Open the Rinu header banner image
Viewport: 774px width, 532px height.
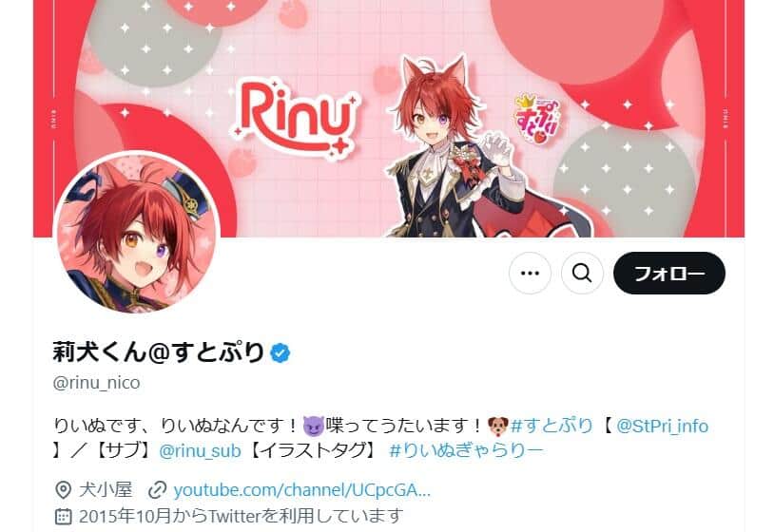tap(389, 119)
